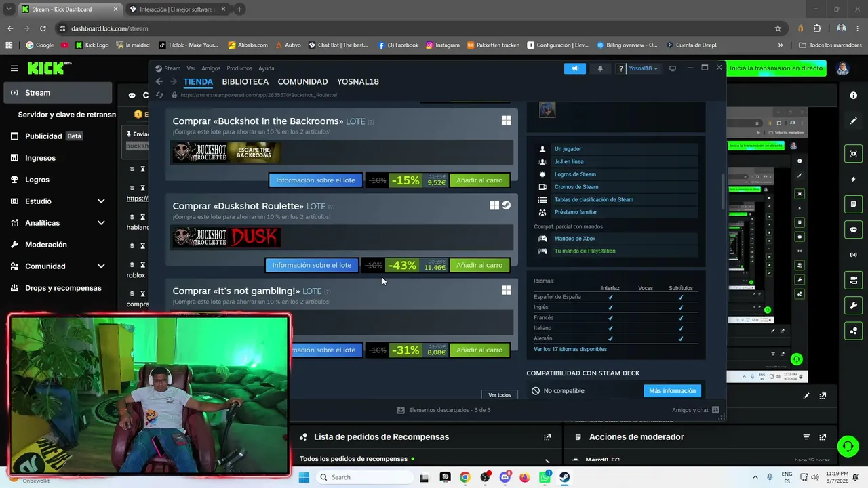The image size is (868, 488).
Task: Open Chrome extensions puzzle icon
Action: pyautogui.click(x=816, y=28)
